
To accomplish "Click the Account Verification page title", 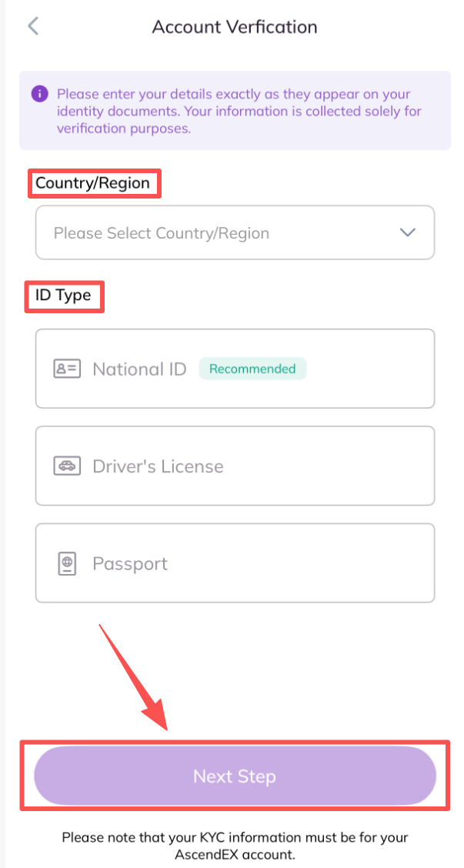I will click(235, 27).
